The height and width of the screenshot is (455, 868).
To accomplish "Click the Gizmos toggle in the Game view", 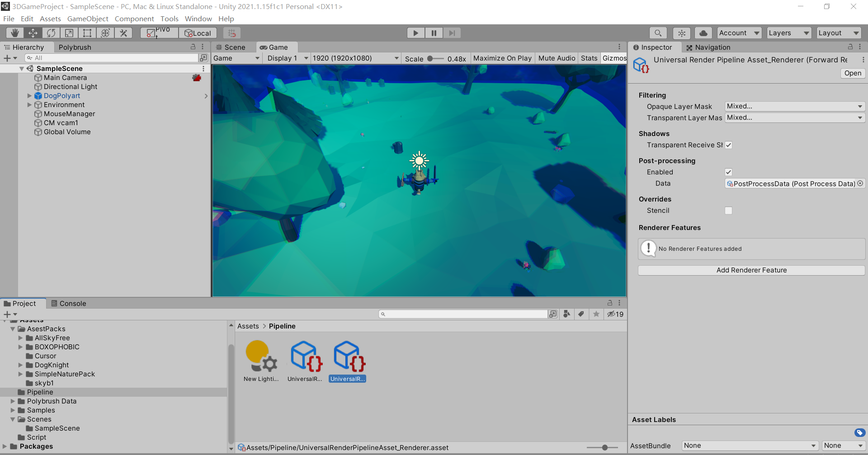I will pyautogui.click(x=614, y=58).
